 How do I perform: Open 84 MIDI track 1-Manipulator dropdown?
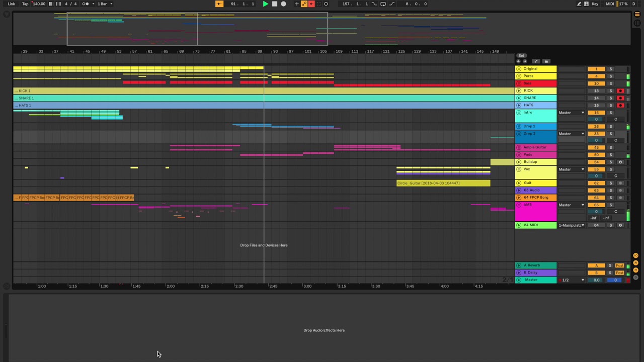(x=572, y=225)
